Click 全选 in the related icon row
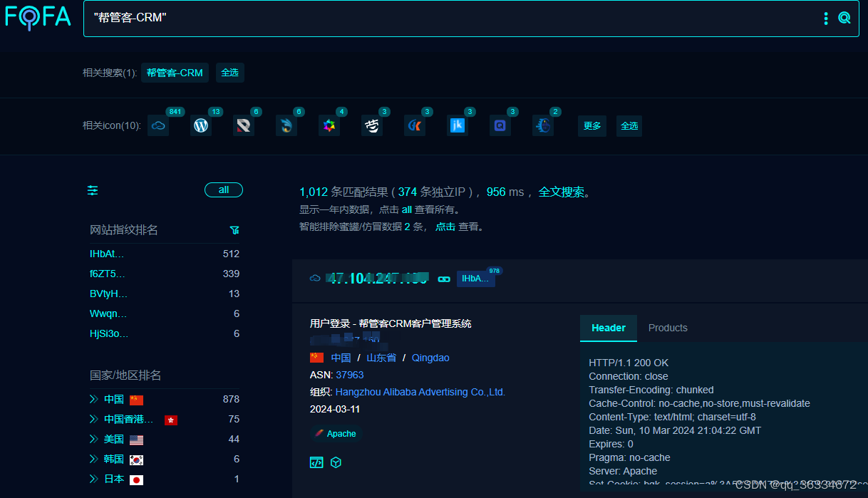This screenshot has height=498, width=868. pyautogui.click(x=629, y=125)
